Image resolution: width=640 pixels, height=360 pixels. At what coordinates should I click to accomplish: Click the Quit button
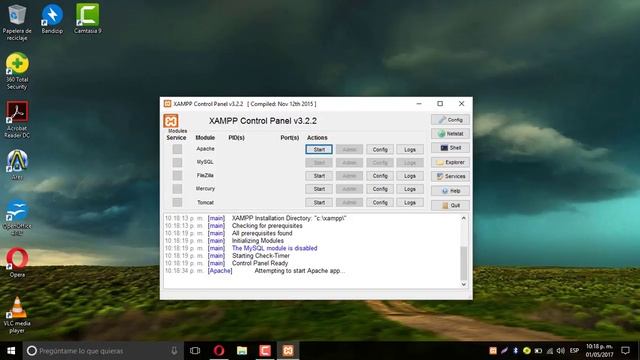pos(450,205)
